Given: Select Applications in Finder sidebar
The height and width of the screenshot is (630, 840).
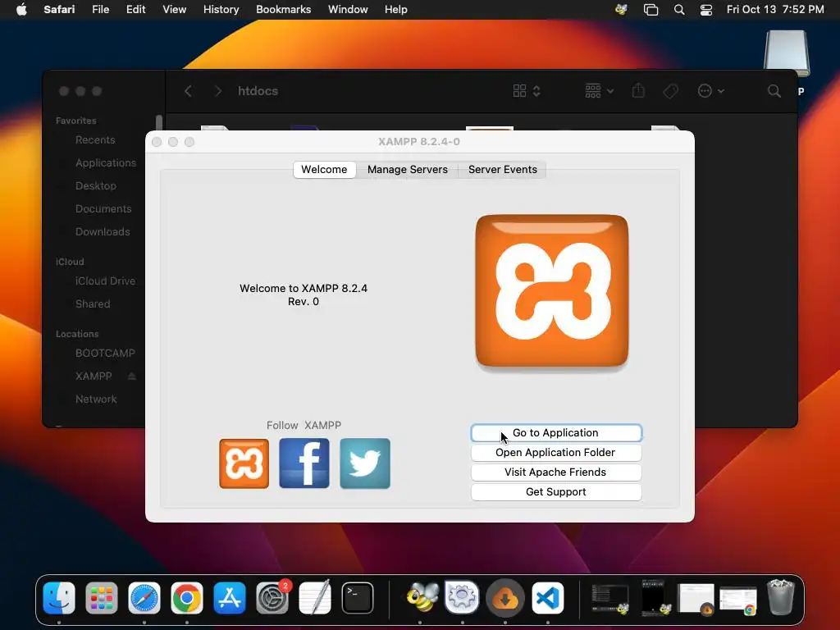Looking at the screenshot, I should [x=105, y=163].
